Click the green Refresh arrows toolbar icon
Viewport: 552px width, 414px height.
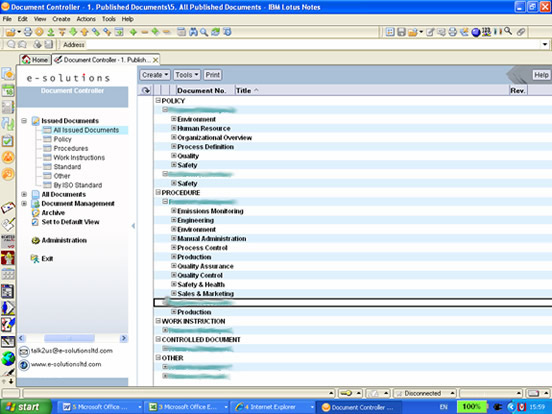pos(215,32)
